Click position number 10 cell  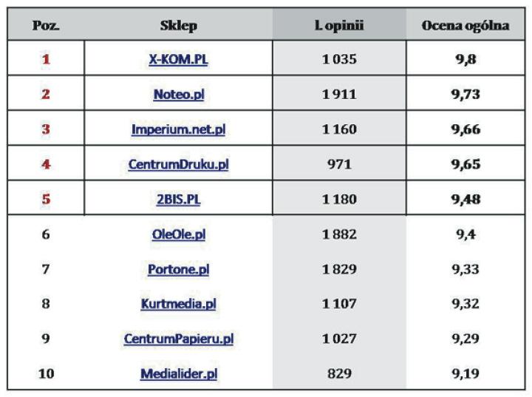[x=46, y=374]
